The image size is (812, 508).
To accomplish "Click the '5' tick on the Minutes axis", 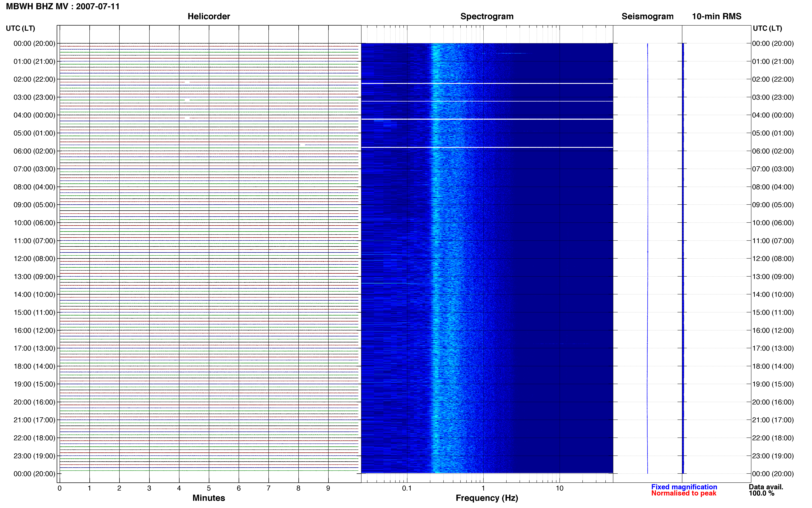I will click(209, 488).
